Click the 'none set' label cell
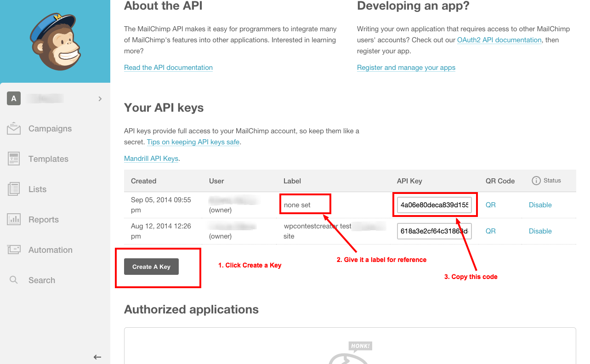The height and width of the screenshot is (364, 590). coord(297,205)
